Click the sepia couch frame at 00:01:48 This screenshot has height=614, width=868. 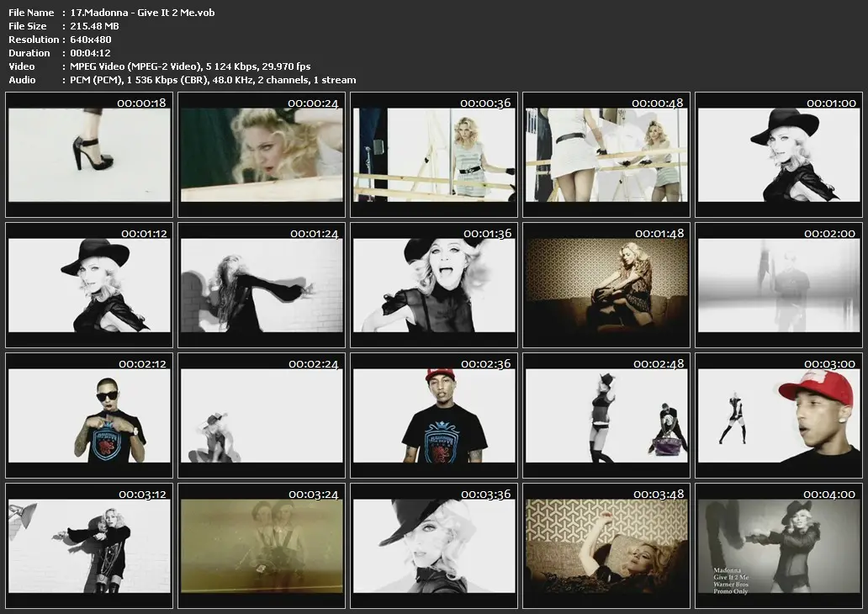606,285
